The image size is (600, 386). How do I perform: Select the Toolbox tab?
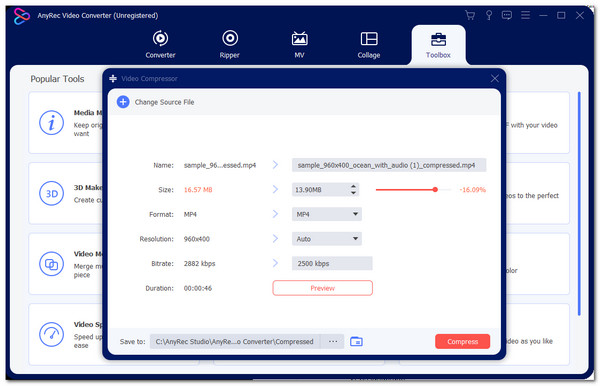(x=438, y=45)
